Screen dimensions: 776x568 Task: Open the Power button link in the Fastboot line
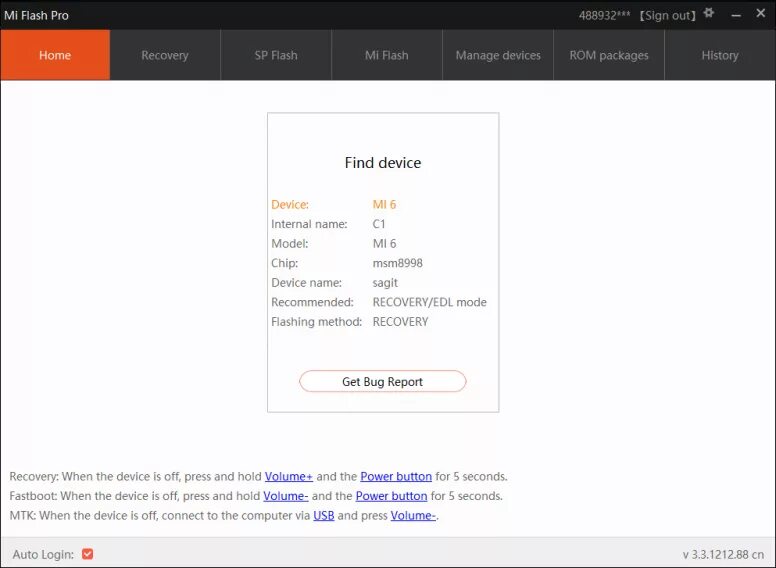click(x=391, y=496)
